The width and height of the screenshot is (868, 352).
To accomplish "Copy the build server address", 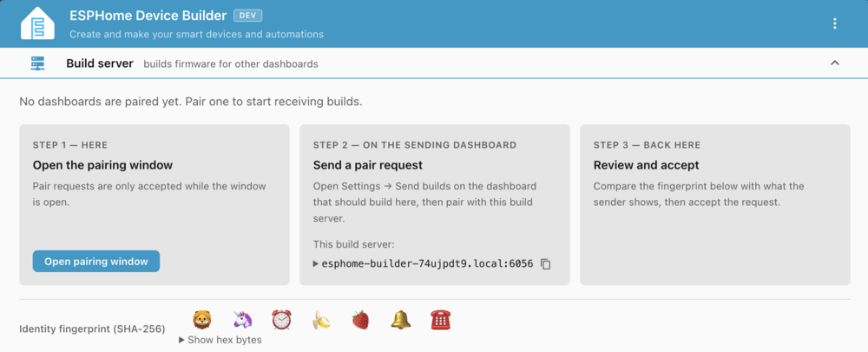I will [545, 264].
